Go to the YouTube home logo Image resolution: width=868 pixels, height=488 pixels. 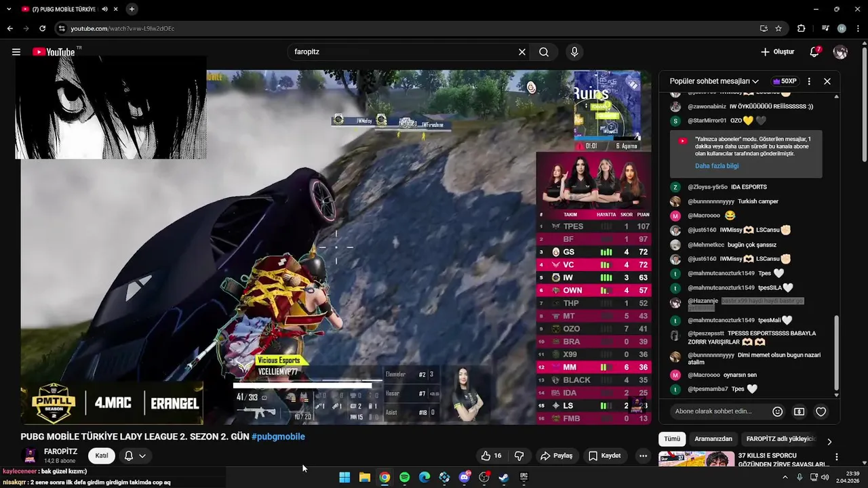(54, 52)
